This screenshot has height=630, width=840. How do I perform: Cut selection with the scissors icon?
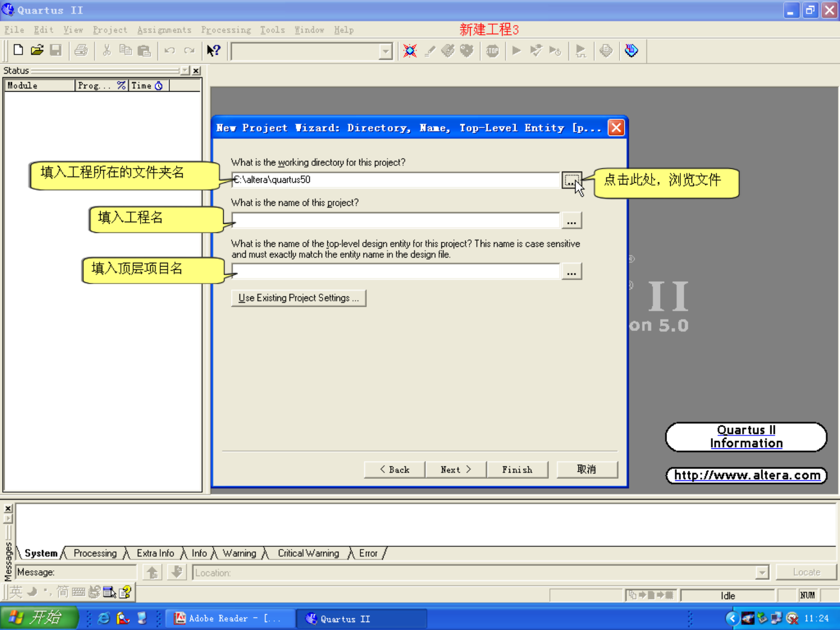(x=106, y=51)
